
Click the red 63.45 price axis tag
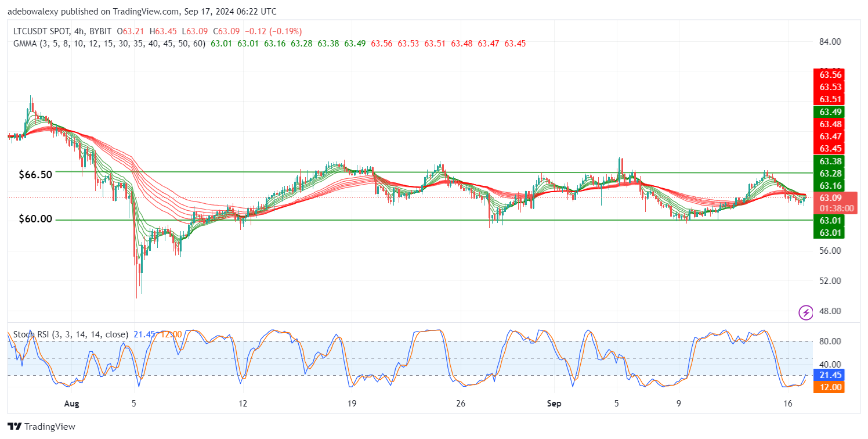coord(830,149)
